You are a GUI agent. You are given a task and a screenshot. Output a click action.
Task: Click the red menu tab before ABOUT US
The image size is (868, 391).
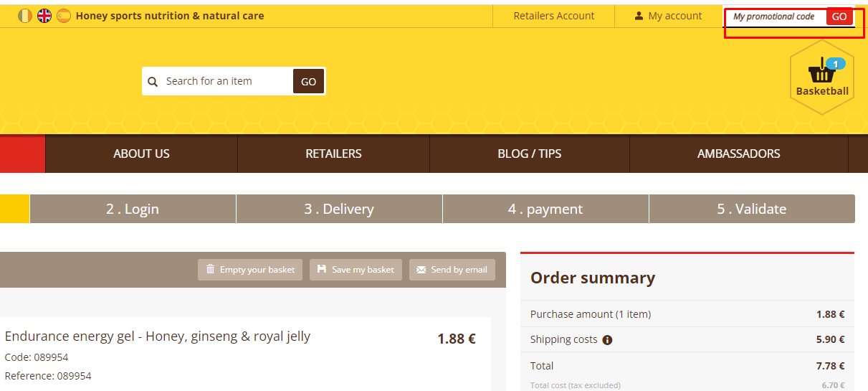22,154
